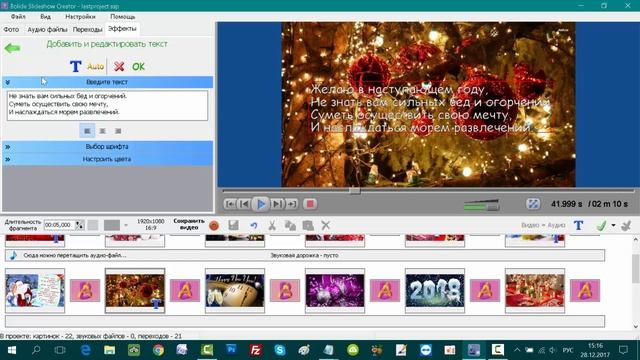The width and height of the screenshot is (640, 360).
Task: Click the blue undo arrow icon
Action: [x=254, y=225]
